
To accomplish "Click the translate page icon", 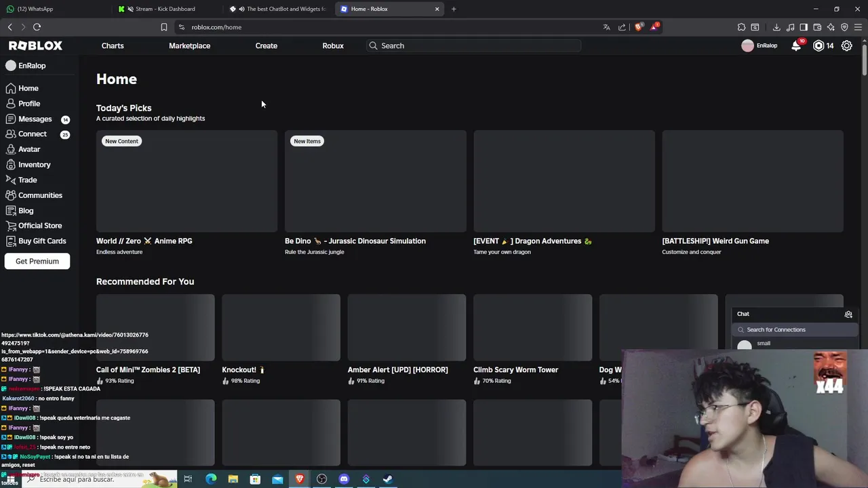I will (606, 27).
